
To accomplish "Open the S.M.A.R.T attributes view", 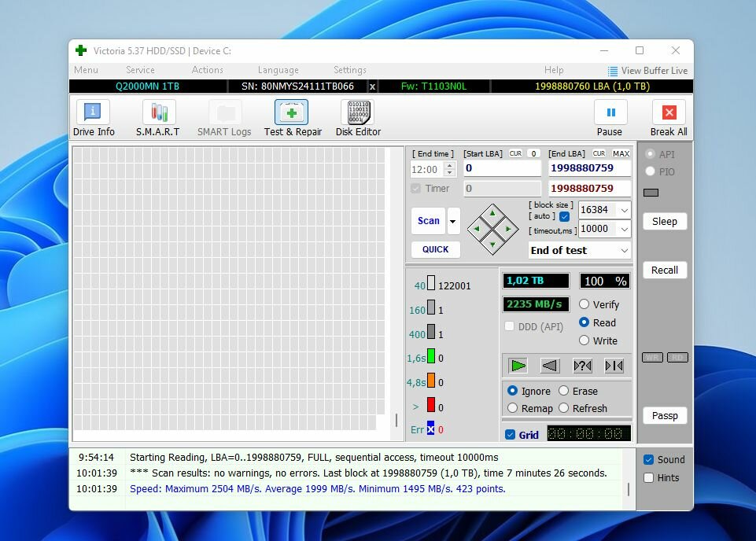I will tap(157, 119).
